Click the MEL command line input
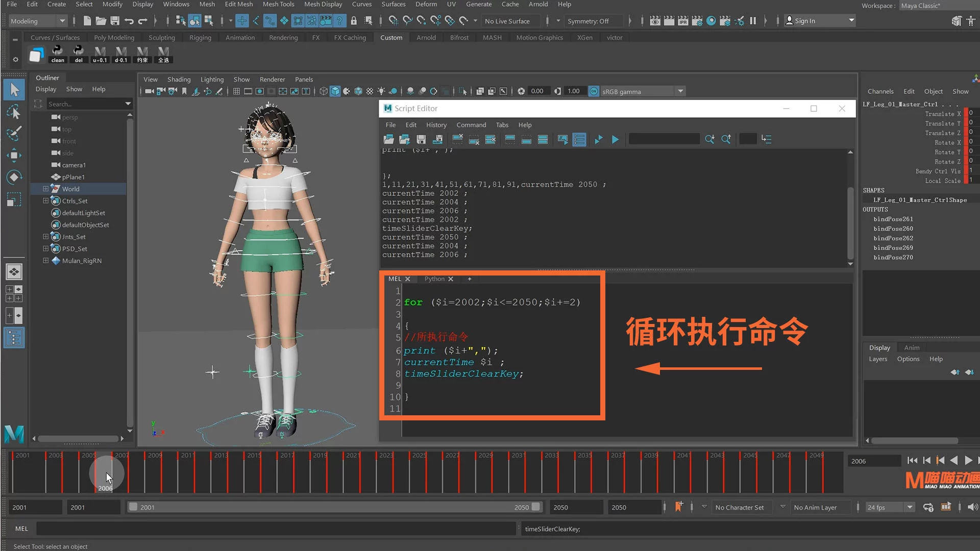The image size is (980, 551). tap(276, 529)
